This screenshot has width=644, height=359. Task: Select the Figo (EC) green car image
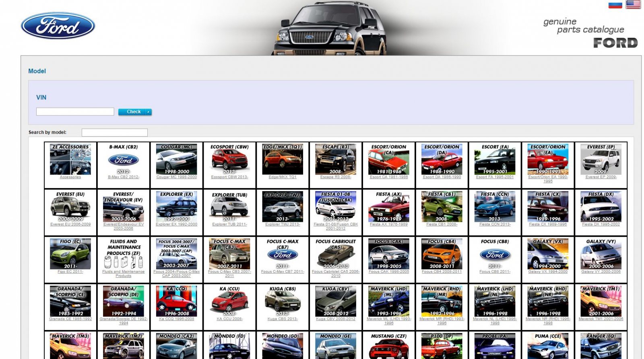[70, 254]
